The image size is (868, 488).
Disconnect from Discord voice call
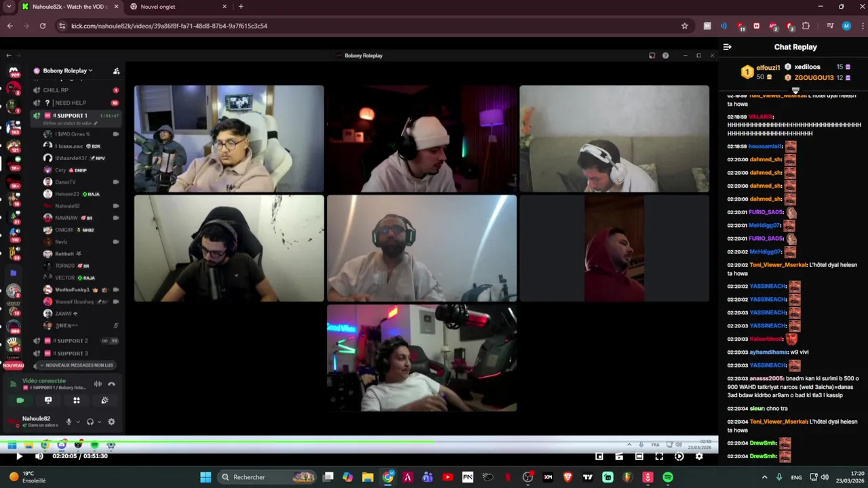[111, 384]
